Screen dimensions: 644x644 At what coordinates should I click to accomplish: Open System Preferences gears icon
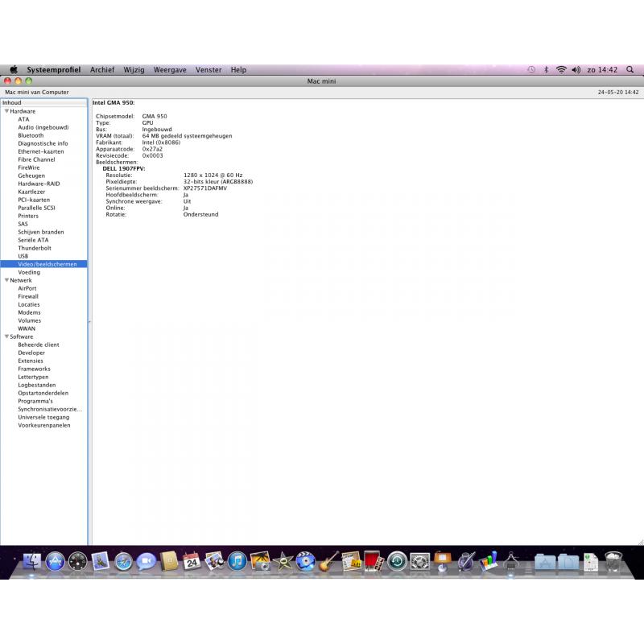(419, 561)
